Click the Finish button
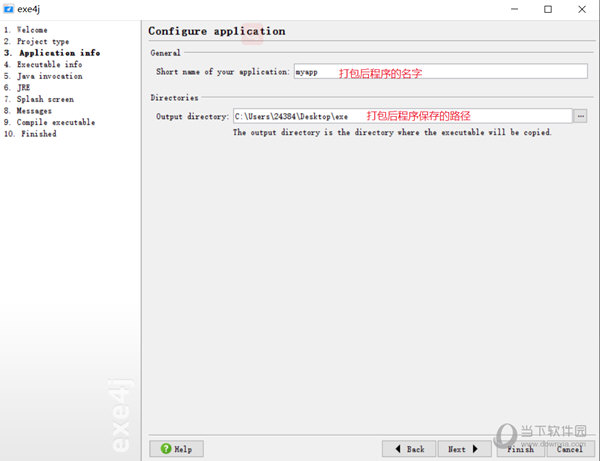The height and width of the screenshot is (461, 600). (x=520, y=449)
